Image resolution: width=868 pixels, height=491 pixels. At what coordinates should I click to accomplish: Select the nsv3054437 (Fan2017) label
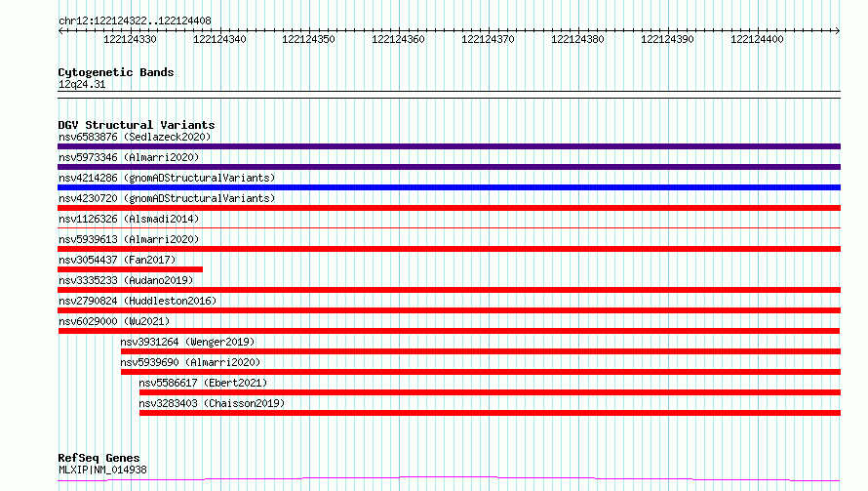point(117,260)
